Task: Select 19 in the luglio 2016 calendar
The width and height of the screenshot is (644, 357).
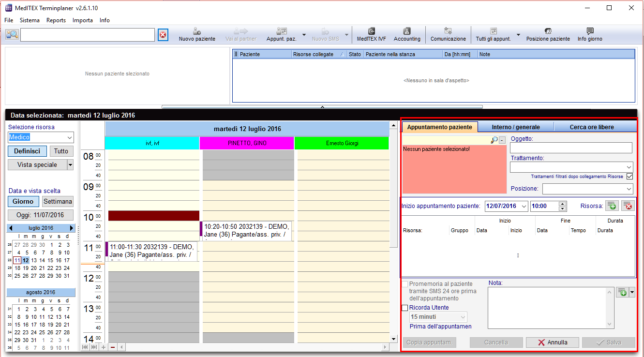Action: tap(26, 268)
